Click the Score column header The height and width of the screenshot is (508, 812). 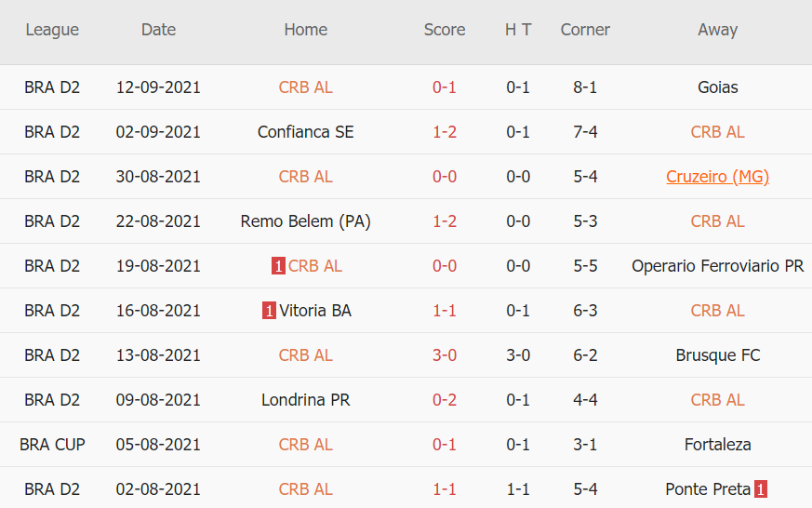coord(445,30)
